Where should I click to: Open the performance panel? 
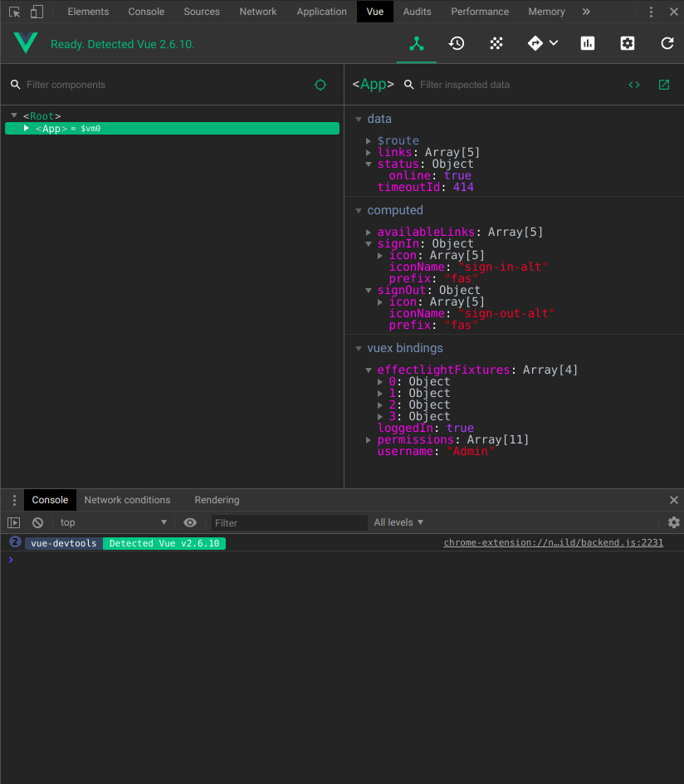tap(587, 43)
